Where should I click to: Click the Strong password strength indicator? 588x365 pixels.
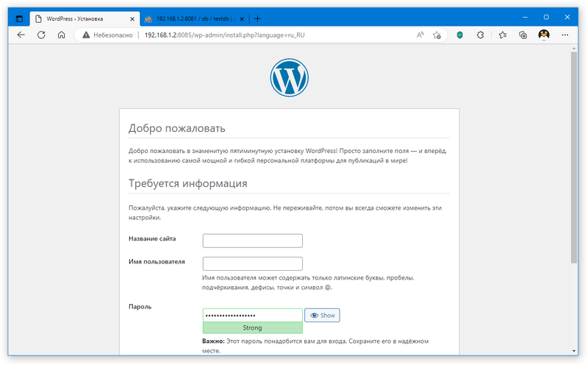252,327
